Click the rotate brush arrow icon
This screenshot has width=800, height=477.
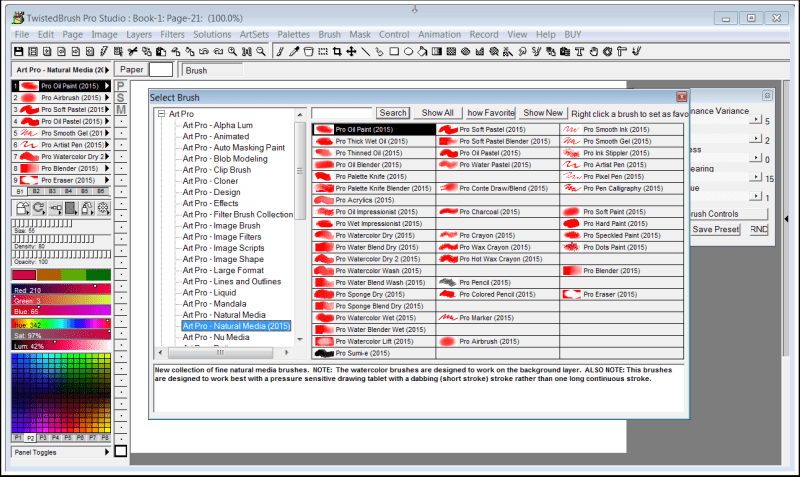[38, 208]
